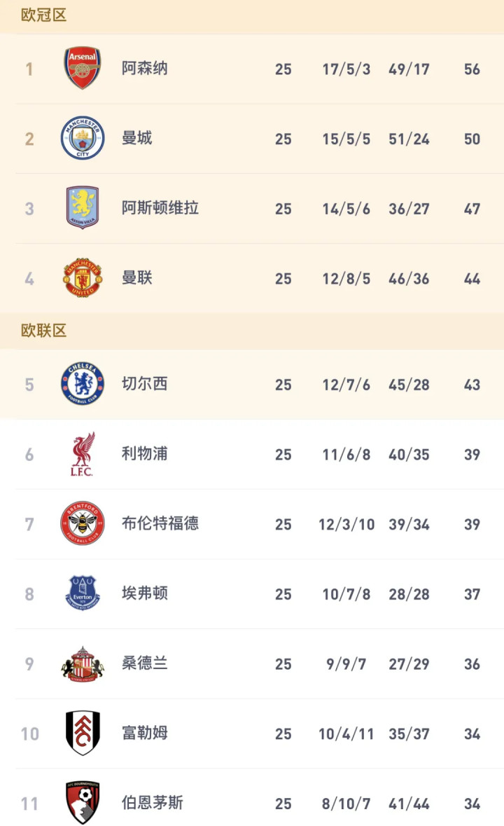Click team name 切尔西
Image resolution: width=504 pixels, height=826 pixels.
(x=144, y=384)
